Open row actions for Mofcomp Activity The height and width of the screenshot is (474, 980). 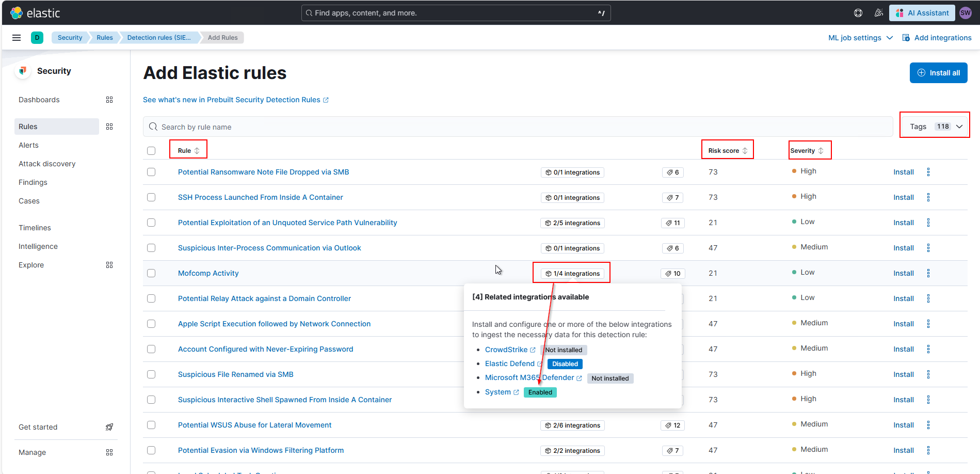click(x=928, y=273)
